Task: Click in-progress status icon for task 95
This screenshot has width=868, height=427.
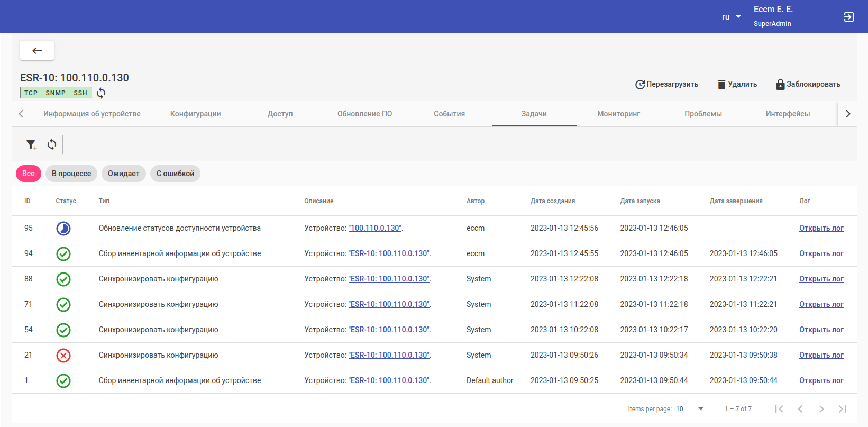Action: pos(63,229)
